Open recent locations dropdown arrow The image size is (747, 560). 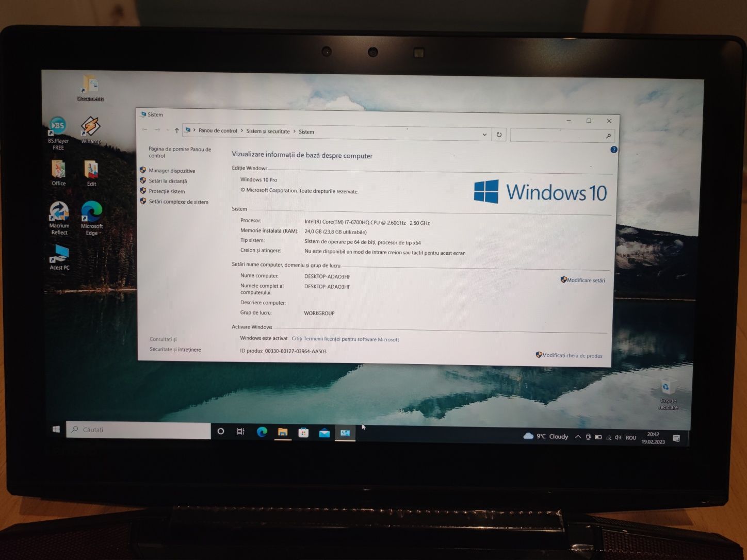168,130
